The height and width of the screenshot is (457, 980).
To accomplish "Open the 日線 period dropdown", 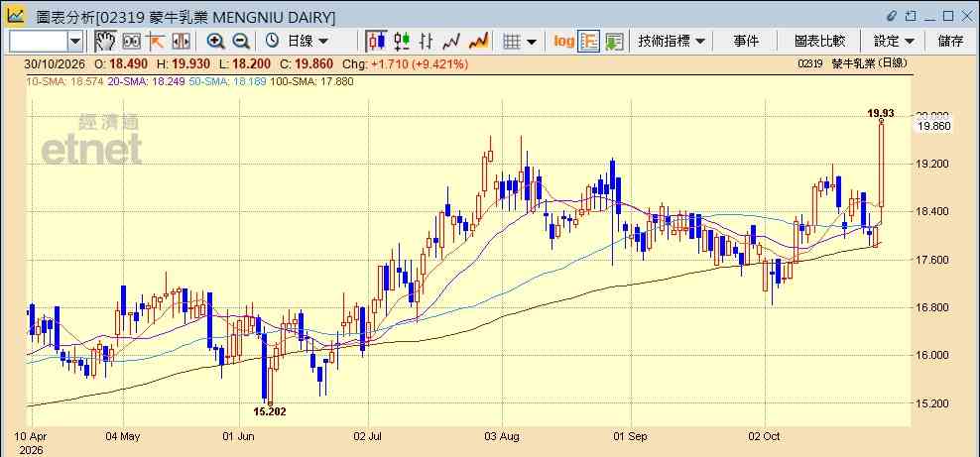I will coord(307,42).
